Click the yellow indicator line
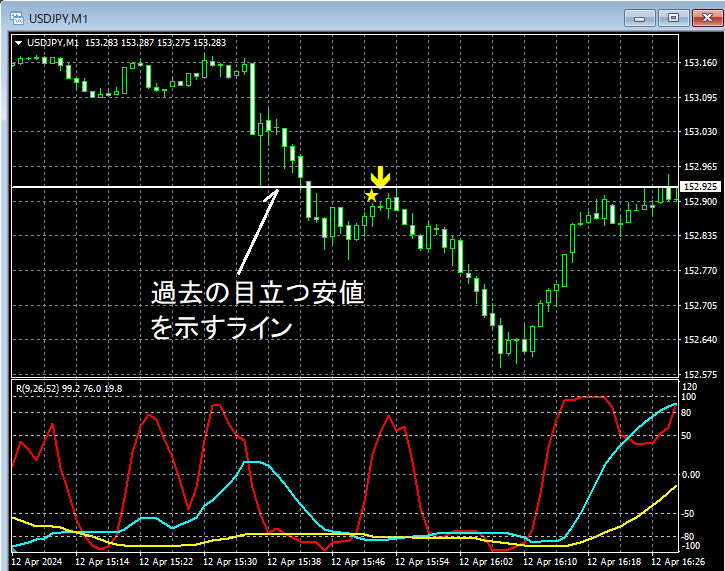 pos(647,509)
